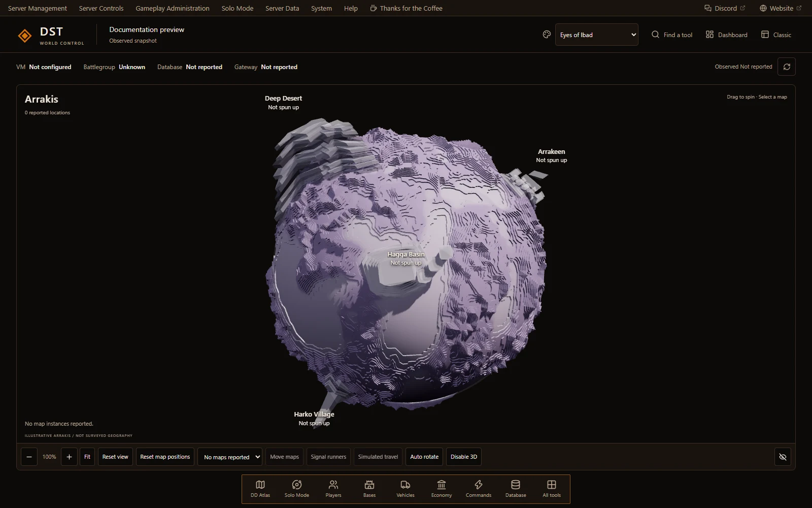Screen dimensions: 812x508
Task: Select the Hagga Basin map label
Action: pos(405,258)
